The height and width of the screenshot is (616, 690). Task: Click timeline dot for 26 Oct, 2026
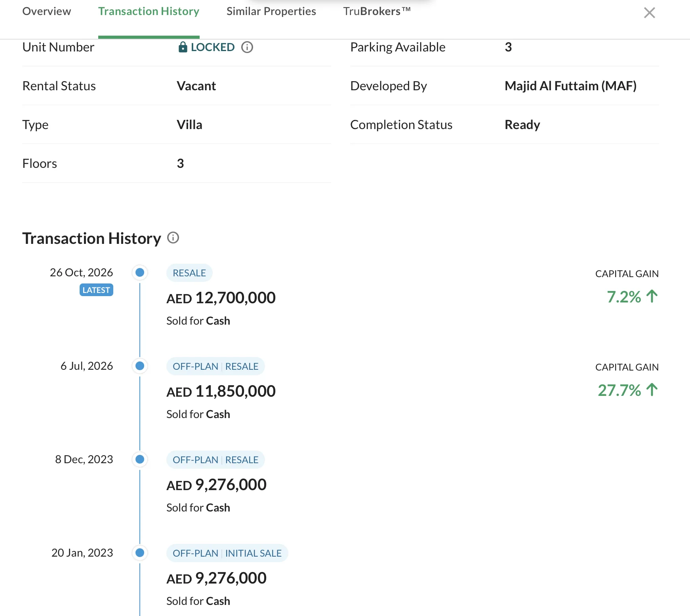click(140, 272)
